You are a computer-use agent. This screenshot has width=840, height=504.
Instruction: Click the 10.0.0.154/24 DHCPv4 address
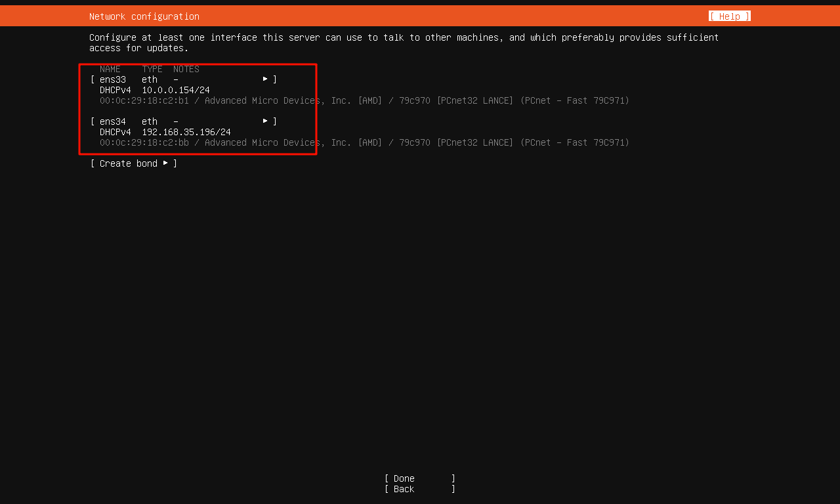tap(175, 90)
